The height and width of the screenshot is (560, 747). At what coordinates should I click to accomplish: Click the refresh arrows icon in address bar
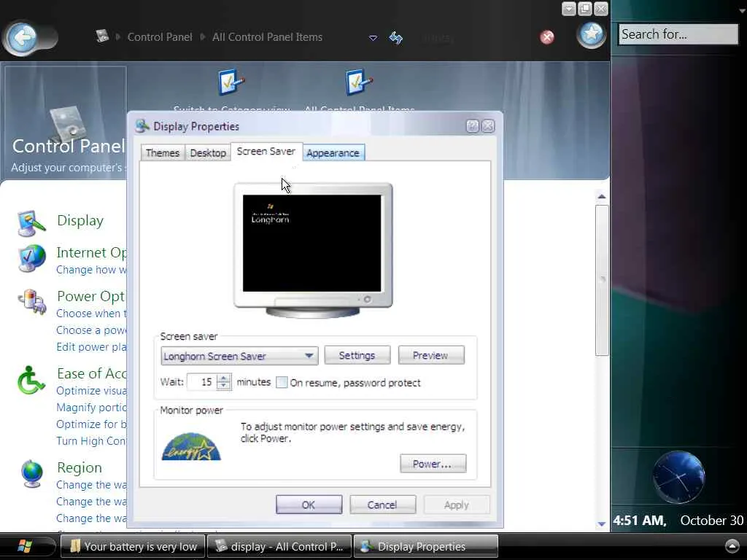coord(396,37)
